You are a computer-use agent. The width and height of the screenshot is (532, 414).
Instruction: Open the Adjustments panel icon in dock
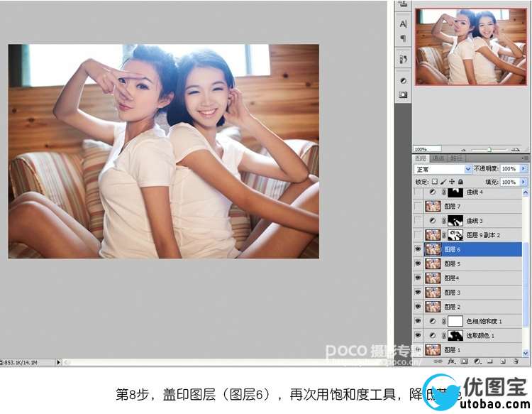click(x=403, y=81)
